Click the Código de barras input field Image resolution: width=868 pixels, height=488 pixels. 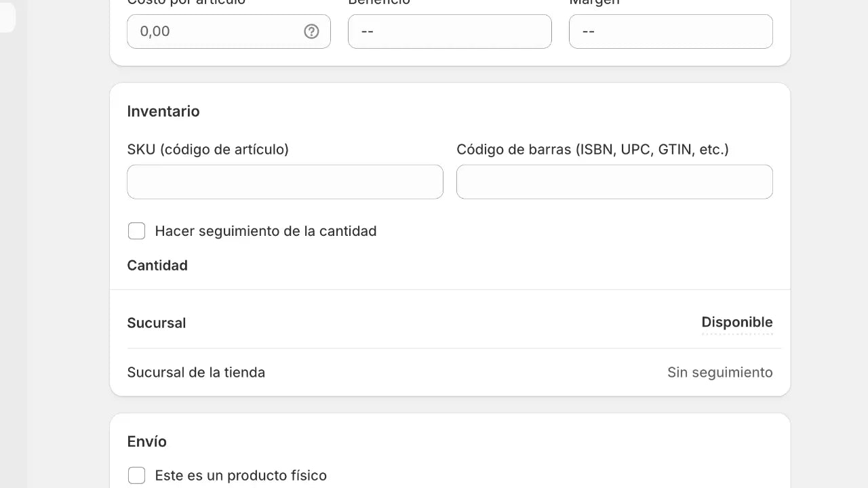click(614, 182)
